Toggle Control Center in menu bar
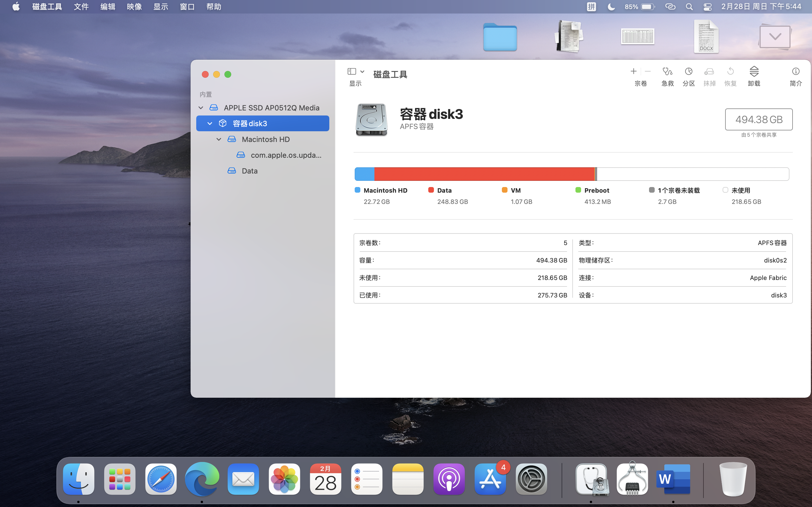 coord(707,7)
